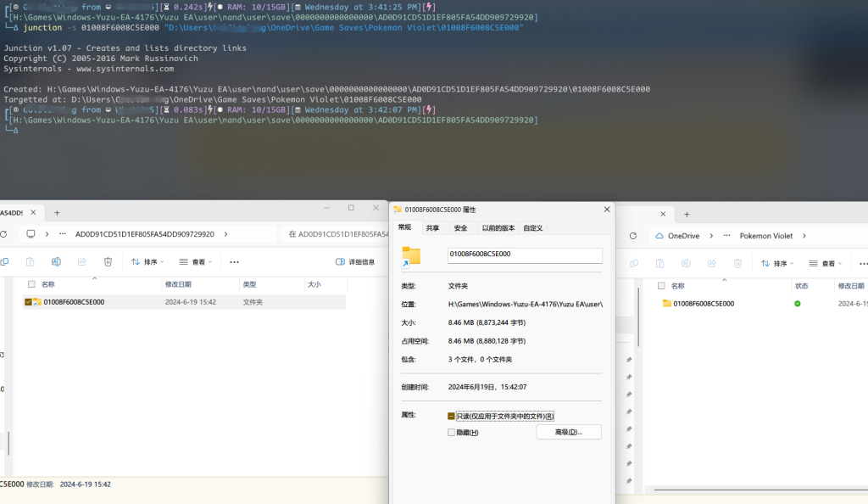The height and width of the screenshot is (504, 868).
Task: Click the OneDrive breadcrumb in right Explorer
Action: pos(684,236)
